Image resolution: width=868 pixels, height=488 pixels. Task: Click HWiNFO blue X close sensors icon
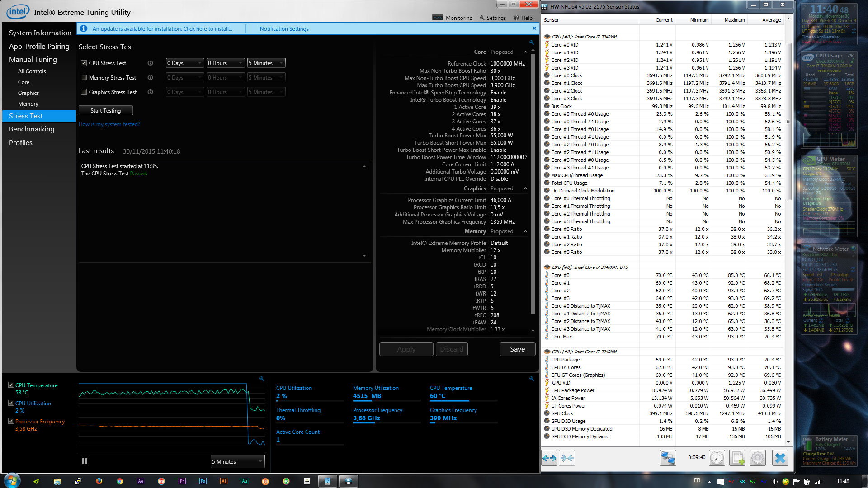tap(780, 458)
